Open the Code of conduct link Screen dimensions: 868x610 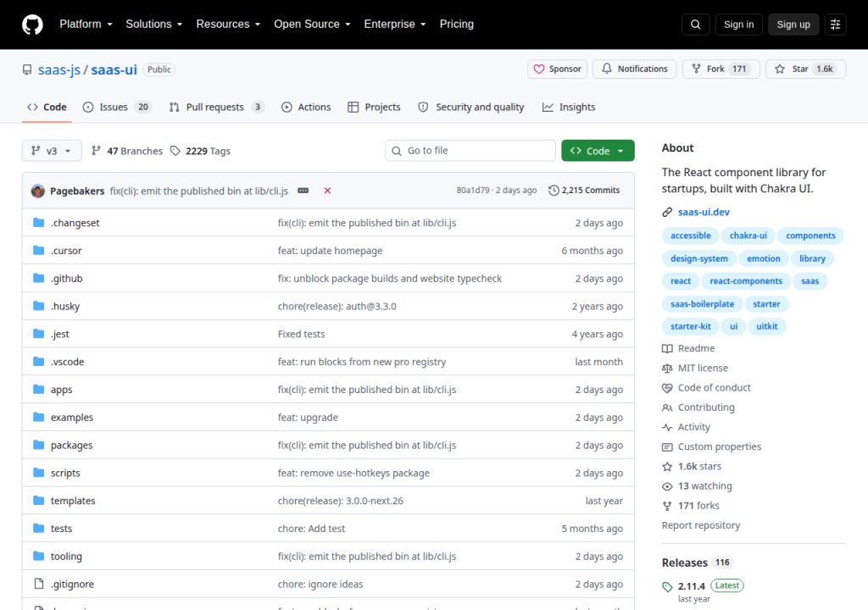706,388
